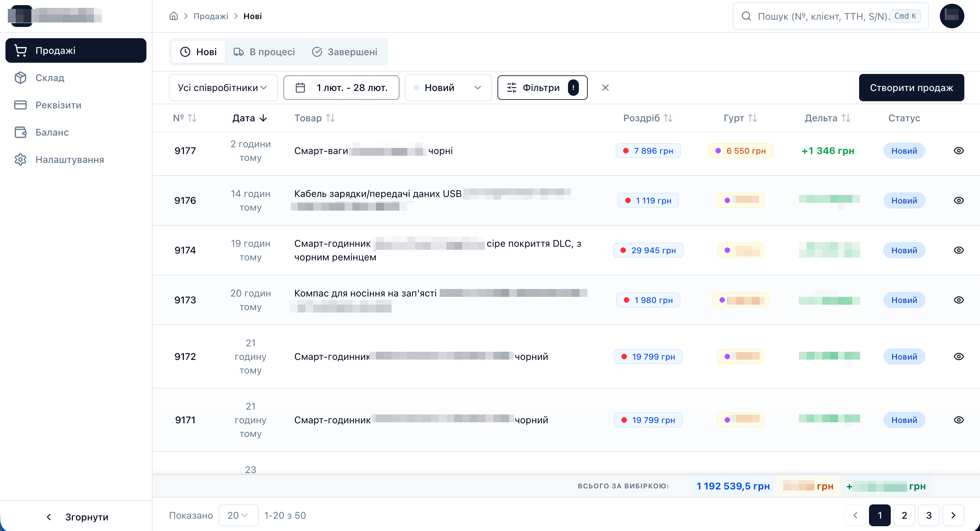This screenshot has width=980, height=531.
Task: View order 9177 via eye icon
Action: (958, 151)
